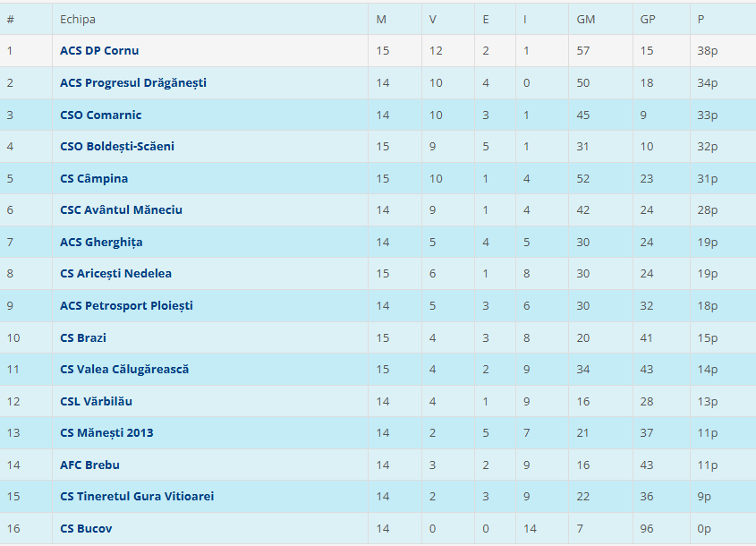Click the Echipa column header

click(x=78, y=20)
